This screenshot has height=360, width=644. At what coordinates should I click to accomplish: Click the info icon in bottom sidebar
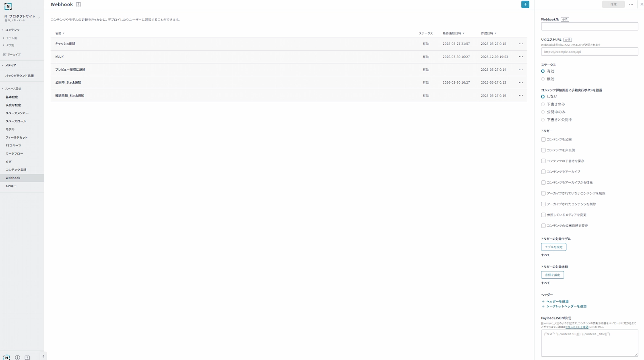(x=17, y=357)
